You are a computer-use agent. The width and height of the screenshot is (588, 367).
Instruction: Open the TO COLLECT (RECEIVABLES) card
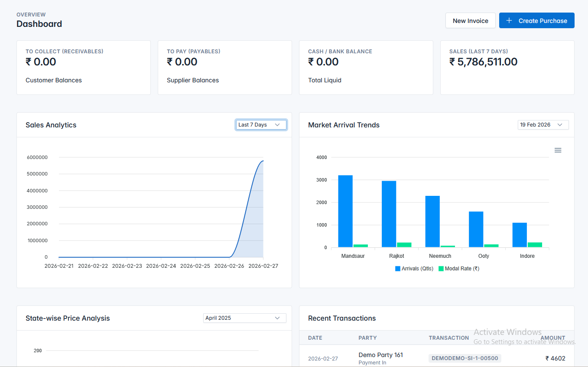[x=83, y=67]
